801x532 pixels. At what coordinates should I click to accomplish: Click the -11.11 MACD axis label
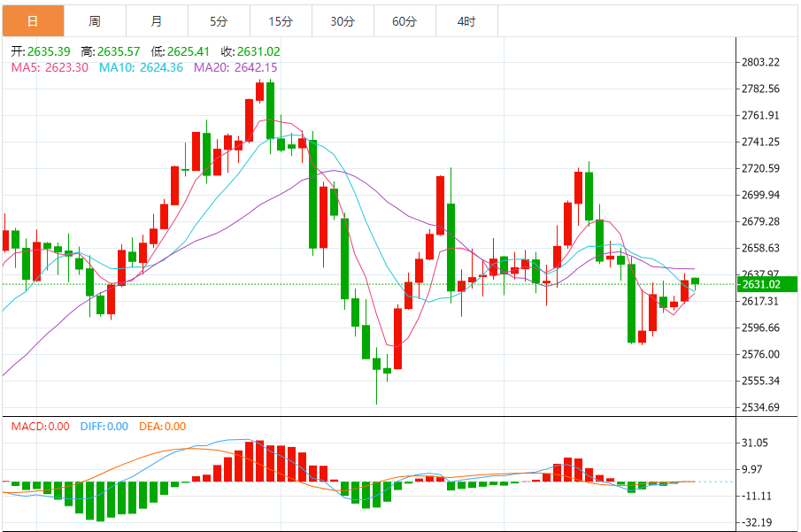point(757,497)
